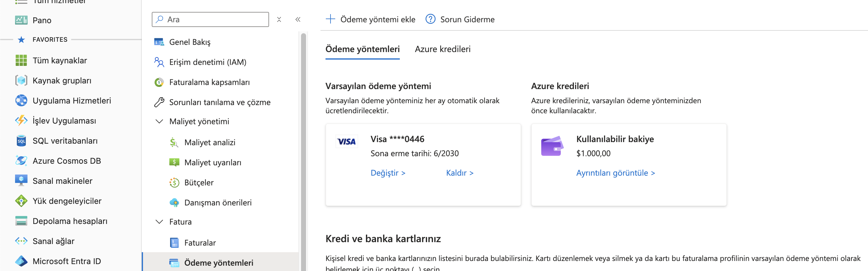Switch to the Azure kredileri tab
The width and height of the screenshot is (868, 271).
point(442,49)
